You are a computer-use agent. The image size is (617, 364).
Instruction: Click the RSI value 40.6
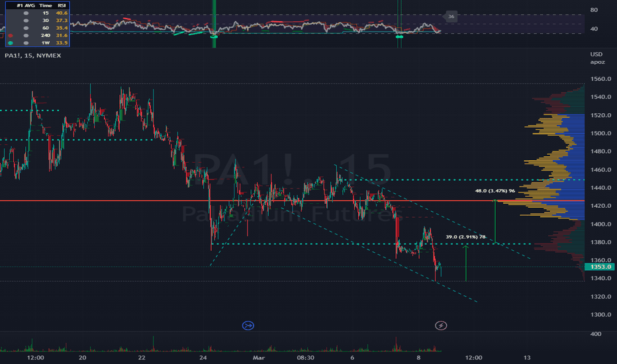[62, 13]
